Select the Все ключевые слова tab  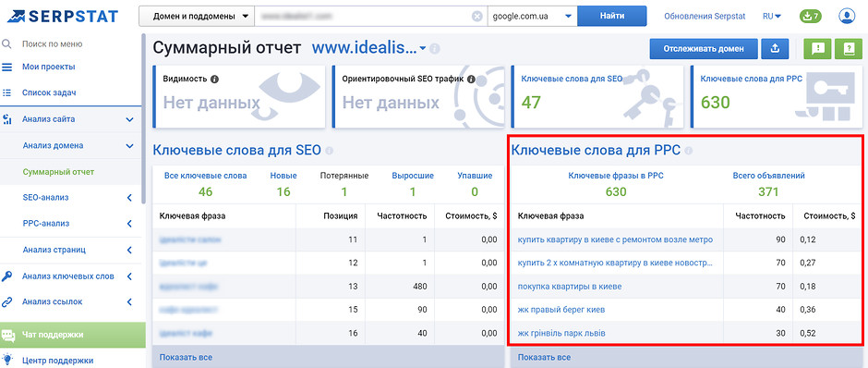[x=205, y=176]
